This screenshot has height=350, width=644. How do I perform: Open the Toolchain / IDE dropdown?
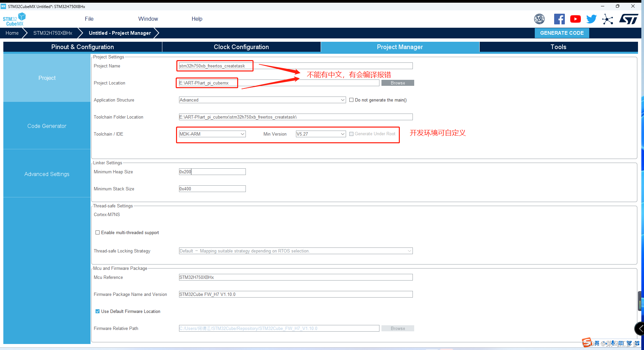[212, 134]
